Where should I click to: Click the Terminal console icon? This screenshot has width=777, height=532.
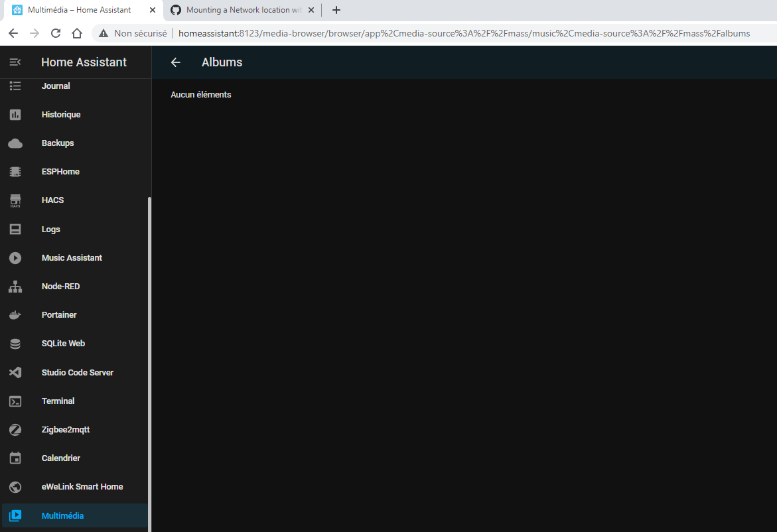click(x=15, y=401)
